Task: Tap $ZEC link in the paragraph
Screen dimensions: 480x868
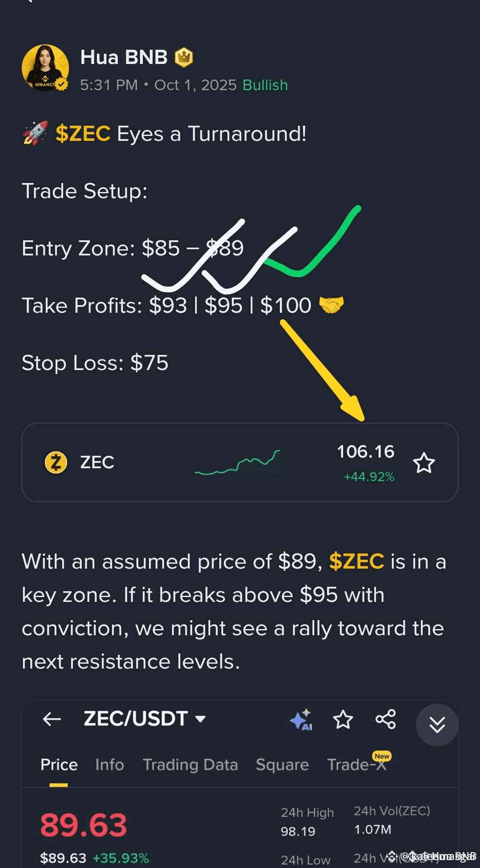Action: point(356,561)
